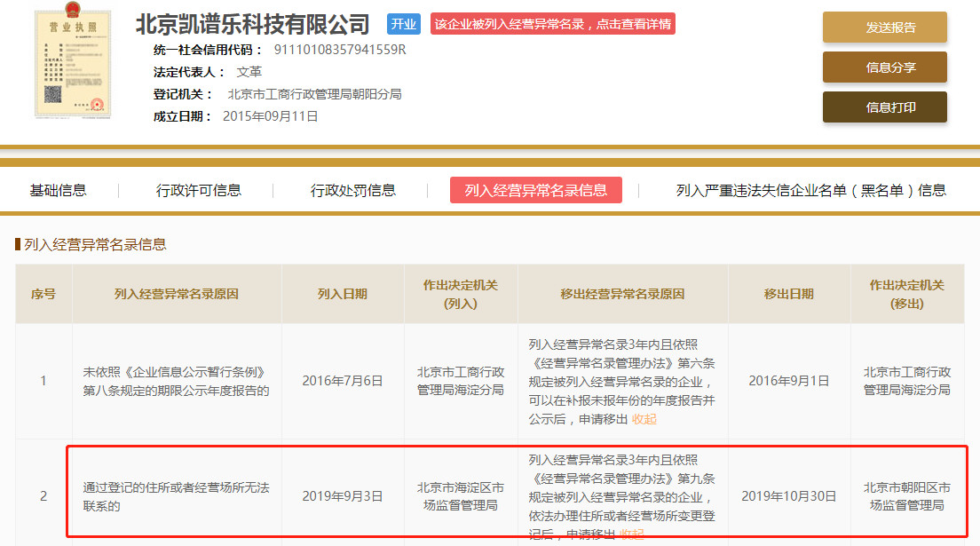
Task: Click the 列入日期 column header
Action: pos(343,294)
